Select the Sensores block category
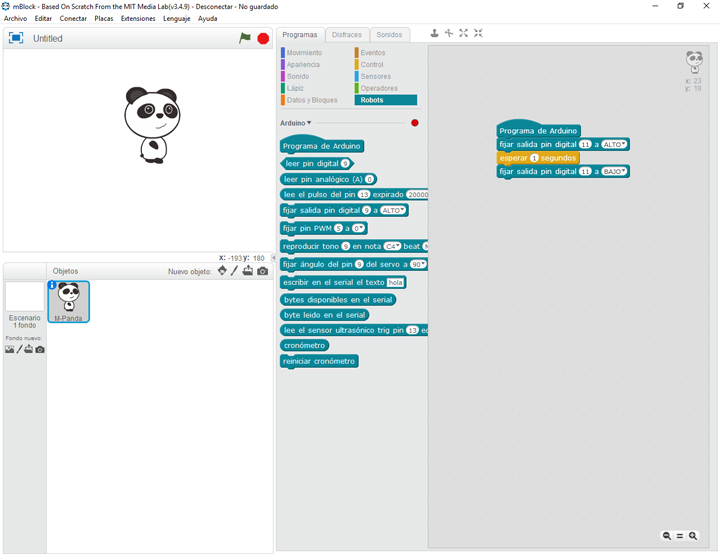This screenshot has width=720, height=554. pyautogui.click(x=372, y=76)
